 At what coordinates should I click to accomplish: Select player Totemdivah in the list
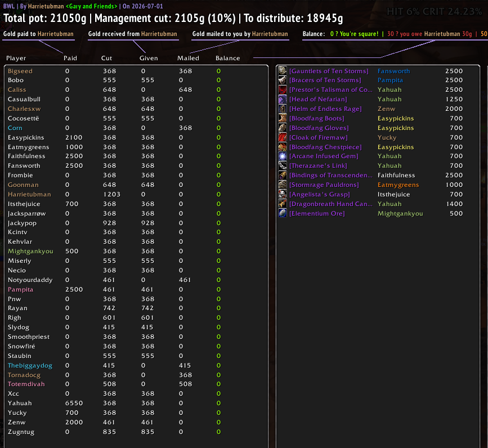click(x=26, y=384)
